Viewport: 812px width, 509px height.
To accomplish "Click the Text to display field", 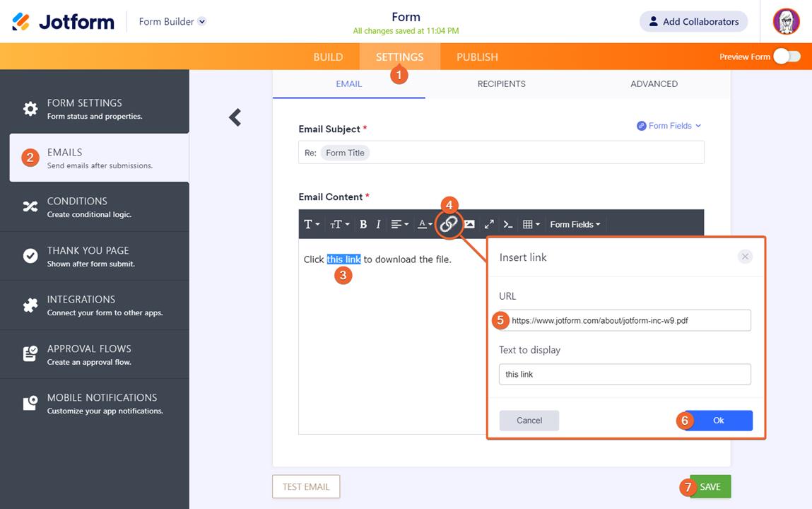I will (x=625, y=375).
